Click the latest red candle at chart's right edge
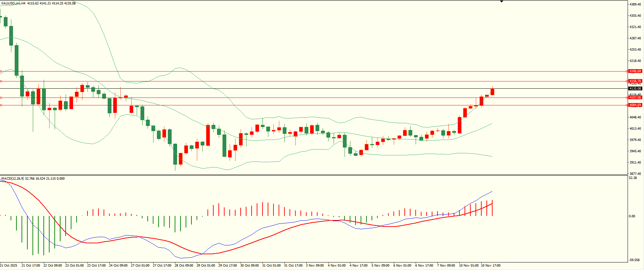 [x=492, y=92]
